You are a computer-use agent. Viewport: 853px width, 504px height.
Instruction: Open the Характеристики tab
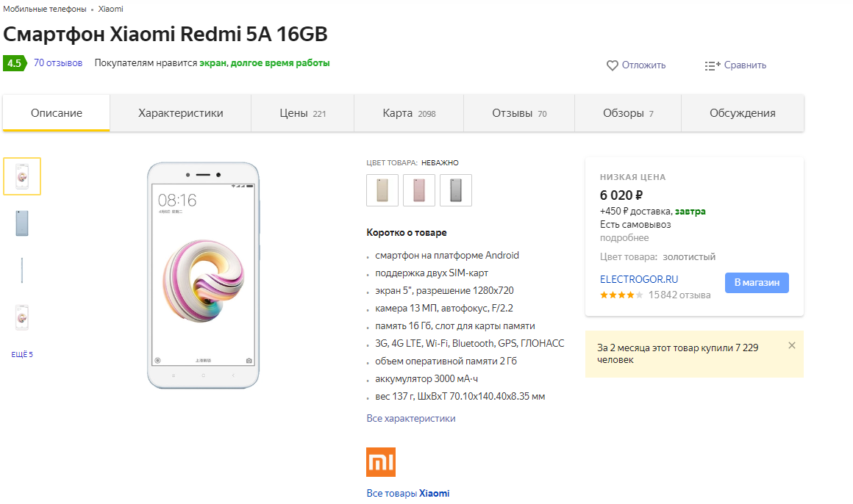[181, 113]
